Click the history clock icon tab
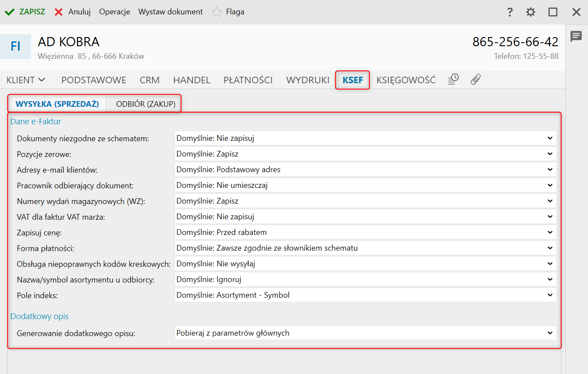Image resolution: width=588 pixels, height=374 pixels. [454, 79]
